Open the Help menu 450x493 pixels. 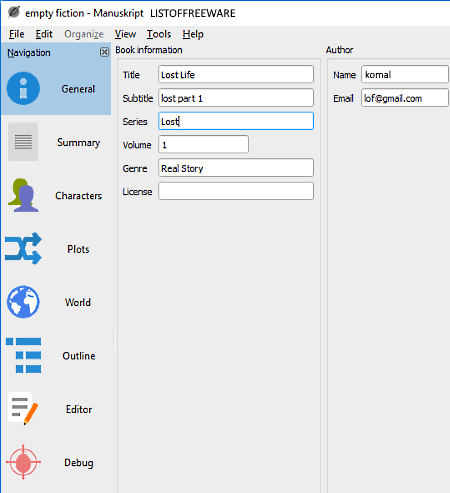click(x=193, y=34)
